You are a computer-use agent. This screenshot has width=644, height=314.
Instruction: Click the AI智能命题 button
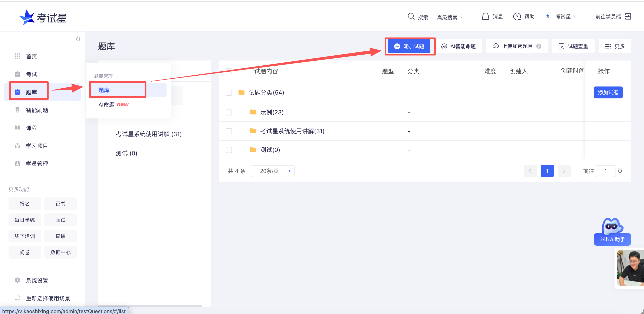tap(459, 46)
